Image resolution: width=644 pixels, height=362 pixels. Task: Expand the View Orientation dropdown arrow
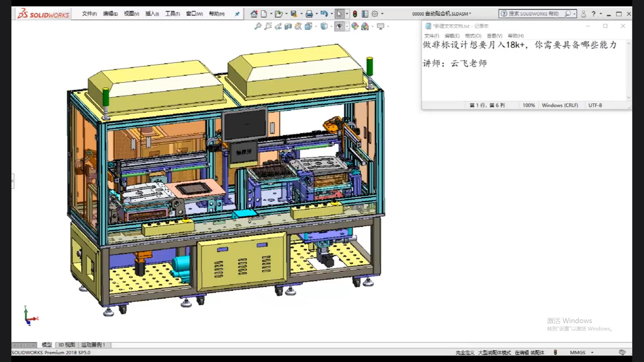316,26
